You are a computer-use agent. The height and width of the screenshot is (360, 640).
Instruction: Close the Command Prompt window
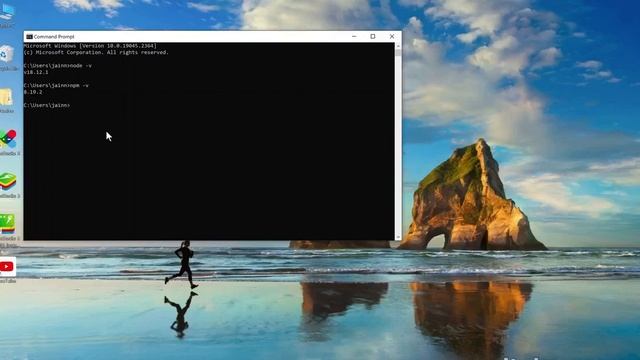(x=392, y=36)
